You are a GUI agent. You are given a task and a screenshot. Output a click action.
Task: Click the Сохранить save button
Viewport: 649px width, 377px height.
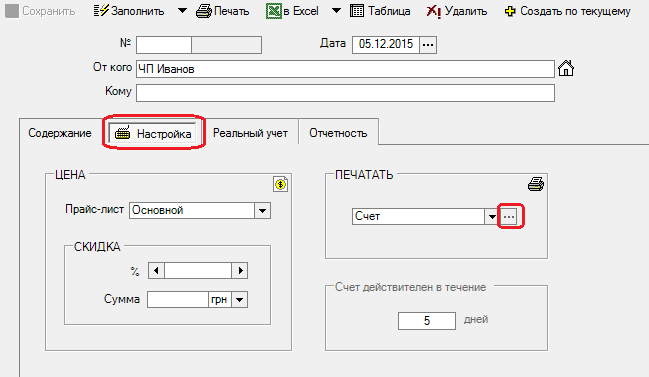[40, 11]
